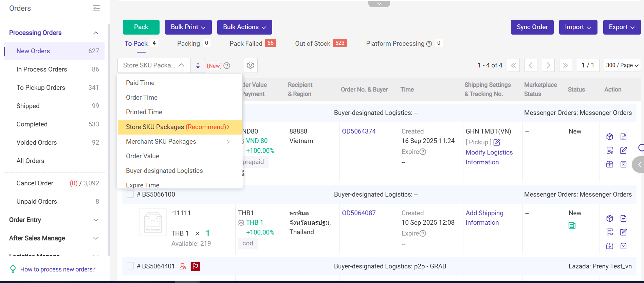
Task: Open the 300 / Page size dropdown
Action: (622, 65)
